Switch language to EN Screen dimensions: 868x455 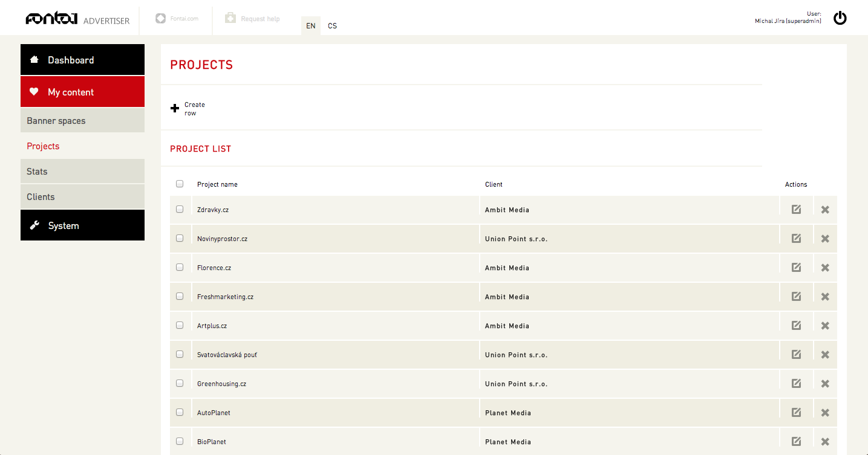click(311, 26)
